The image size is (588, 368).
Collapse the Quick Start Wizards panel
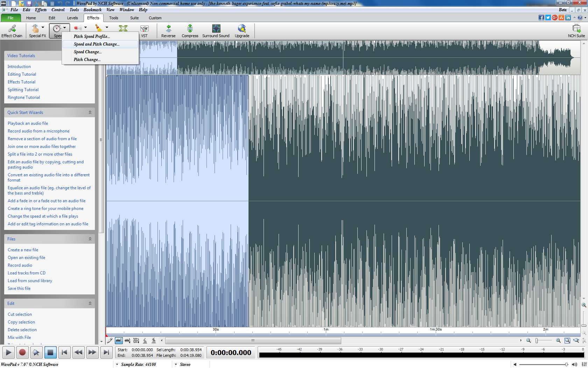[x=90, y=113]
